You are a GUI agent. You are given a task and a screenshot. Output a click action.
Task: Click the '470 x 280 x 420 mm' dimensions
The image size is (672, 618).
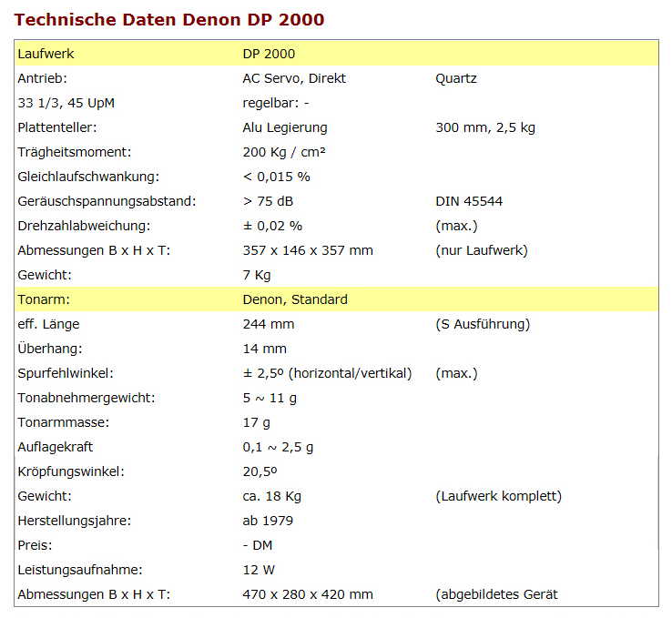point(308,594)
